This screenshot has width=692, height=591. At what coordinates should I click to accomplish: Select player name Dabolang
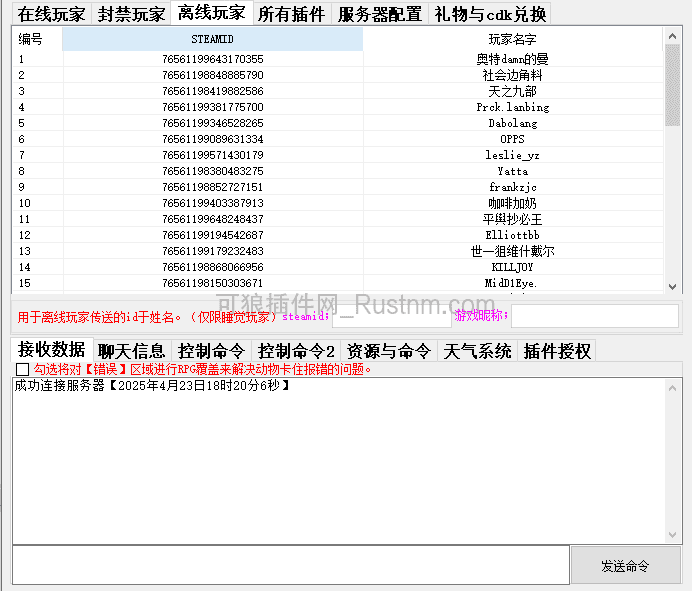coord(513,123)
